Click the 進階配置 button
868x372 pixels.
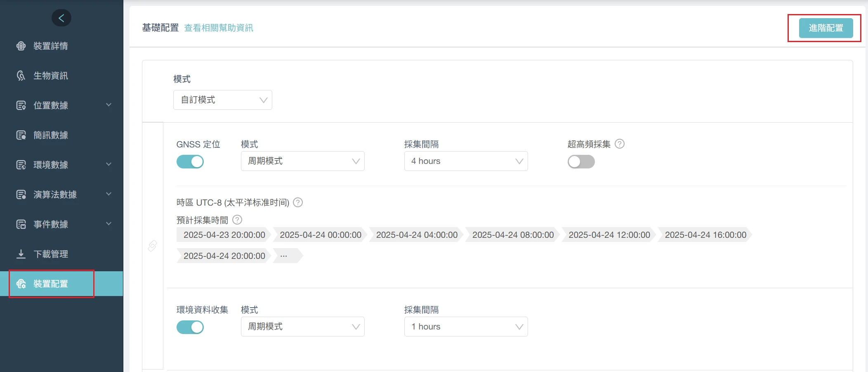click(826, 28)
